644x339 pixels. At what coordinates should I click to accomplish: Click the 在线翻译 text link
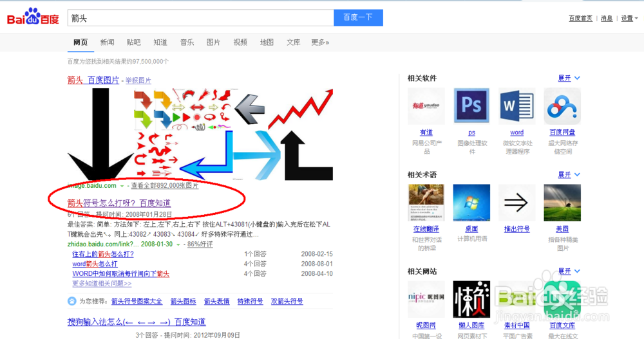pyautogui.click(x=426, y=229)
